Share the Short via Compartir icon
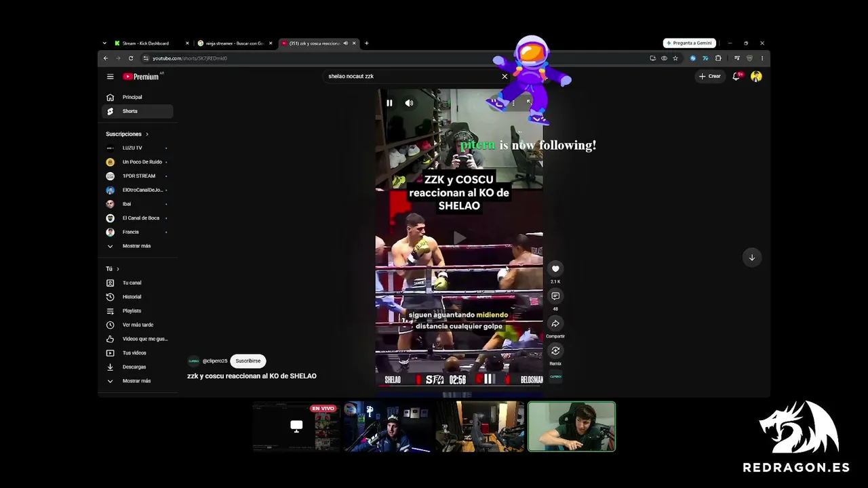 click(x=555, y=323)
